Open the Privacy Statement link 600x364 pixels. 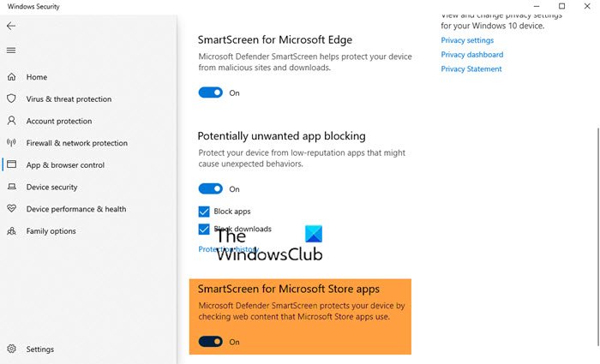[471, 69]
